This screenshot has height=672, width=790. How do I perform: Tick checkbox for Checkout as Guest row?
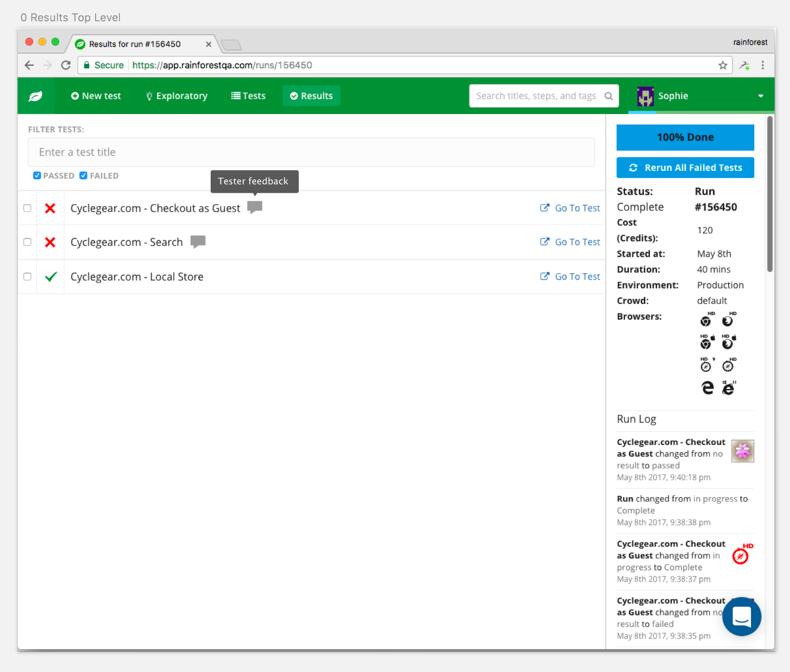(x=27, y=208)
